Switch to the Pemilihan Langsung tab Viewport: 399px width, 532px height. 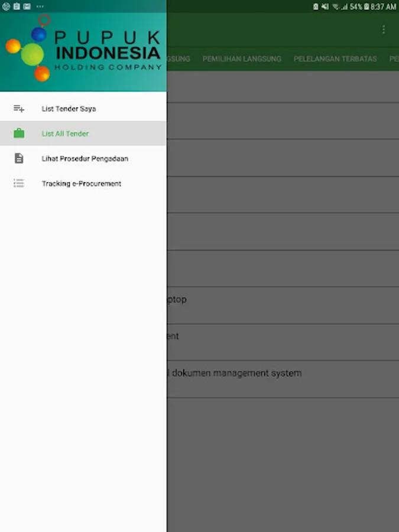pyautogui.click(x=242, y=59)
